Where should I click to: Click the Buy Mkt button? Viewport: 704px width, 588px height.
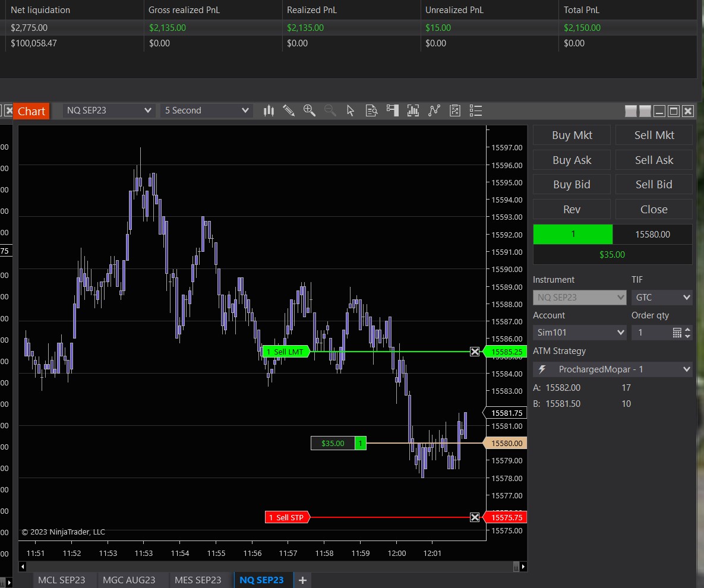tap(572, 135)
